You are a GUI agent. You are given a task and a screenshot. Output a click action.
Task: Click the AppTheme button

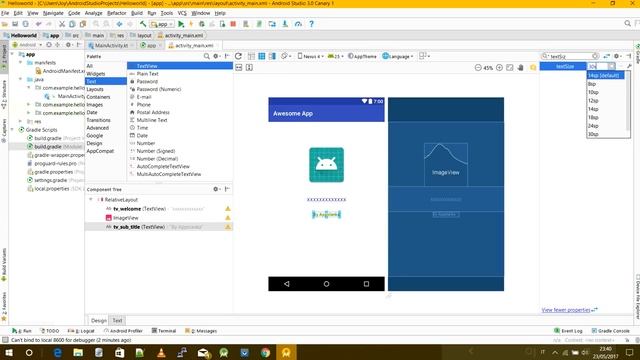[x=362, y=56]
